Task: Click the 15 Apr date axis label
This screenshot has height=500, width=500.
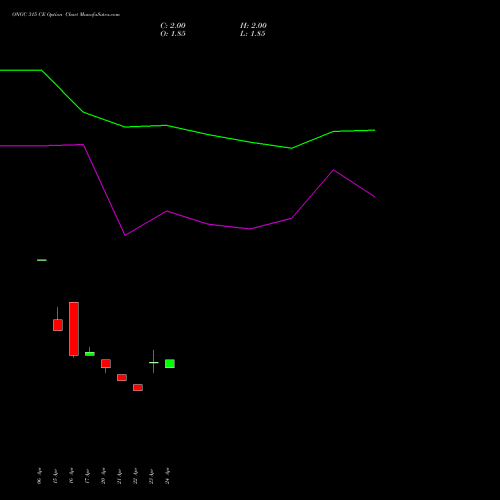Action: click(x=55, y=476)
